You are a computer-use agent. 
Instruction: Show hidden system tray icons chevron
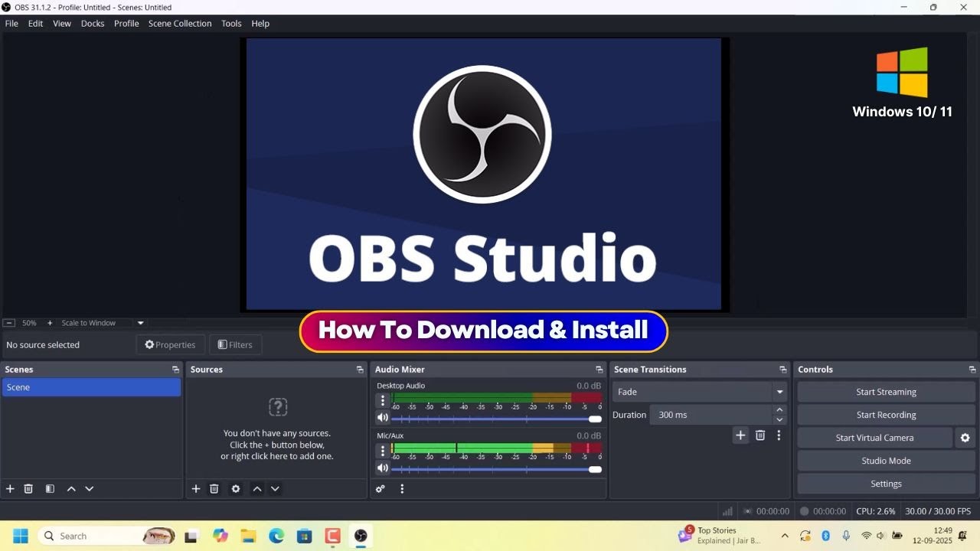[x=785, y=536]
